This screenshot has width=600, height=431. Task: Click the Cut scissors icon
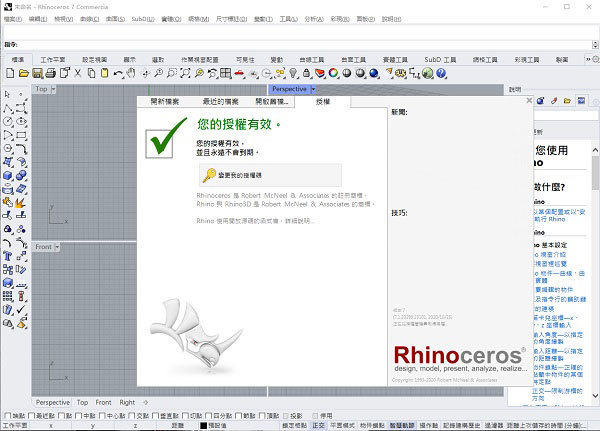click(x=78, y=73)
